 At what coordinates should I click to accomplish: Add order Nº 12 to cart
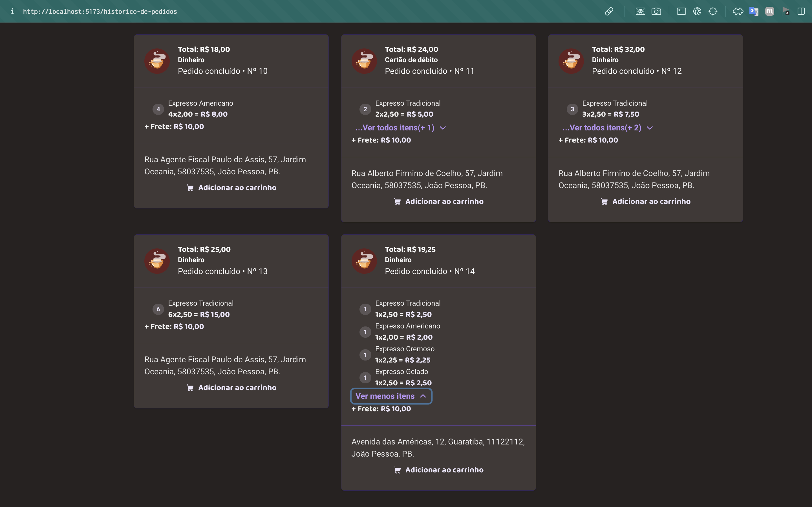tap(645, 201)
